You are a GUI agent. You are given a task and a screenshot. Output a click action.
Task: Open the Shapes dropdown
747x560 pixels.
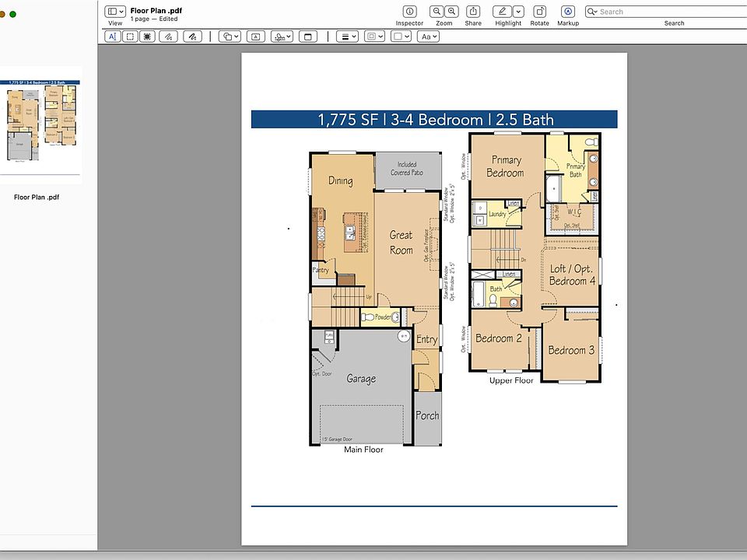coord(230,37)
